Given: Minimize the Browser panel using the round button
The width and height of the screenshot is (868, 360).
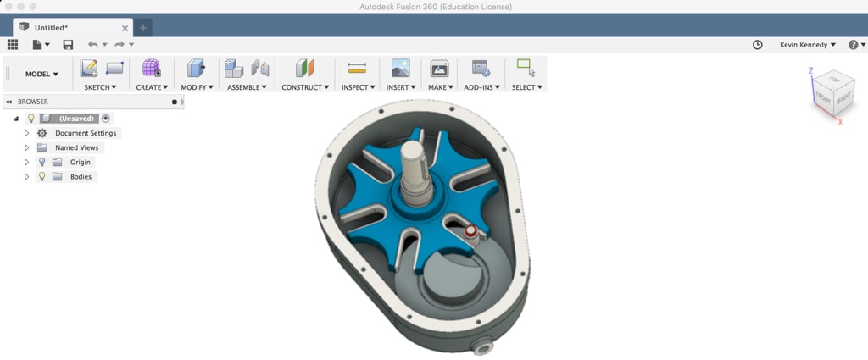Looking at the screenshot, I should pos(175,102).
